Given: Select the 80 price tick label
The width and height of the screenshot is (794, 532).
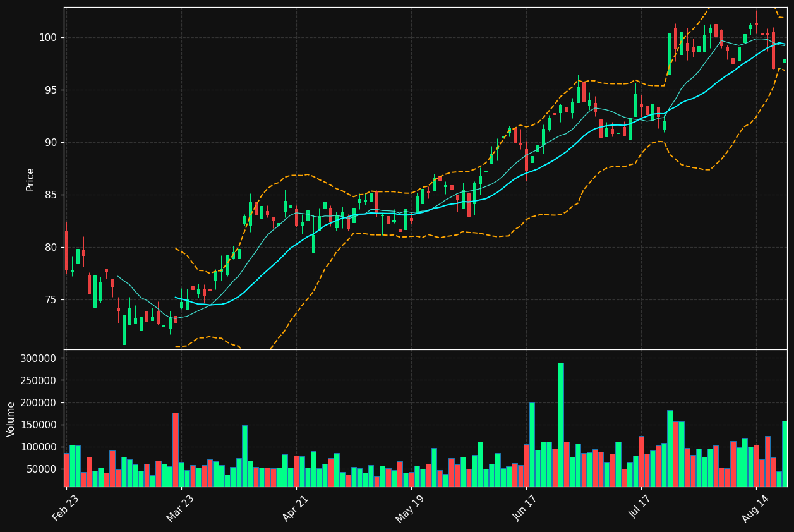Looking at the screenshot, I should (51, 248).
